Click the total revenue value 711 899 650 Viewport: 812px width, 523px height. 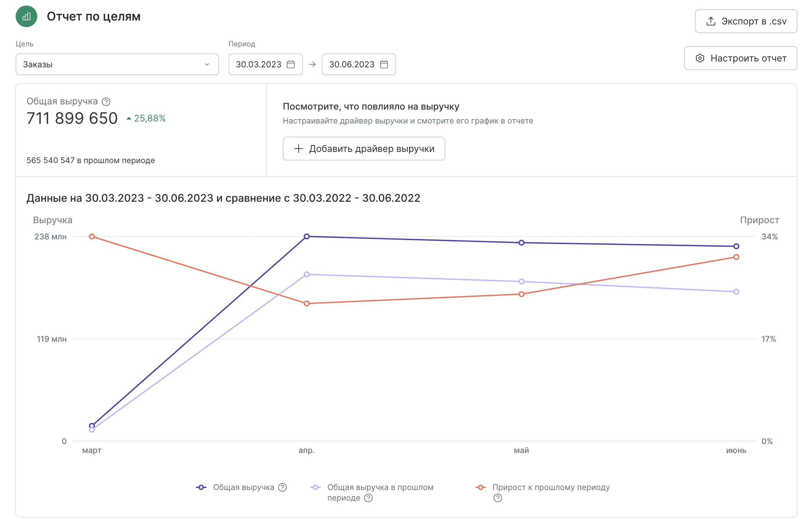(x=72, y=118)
